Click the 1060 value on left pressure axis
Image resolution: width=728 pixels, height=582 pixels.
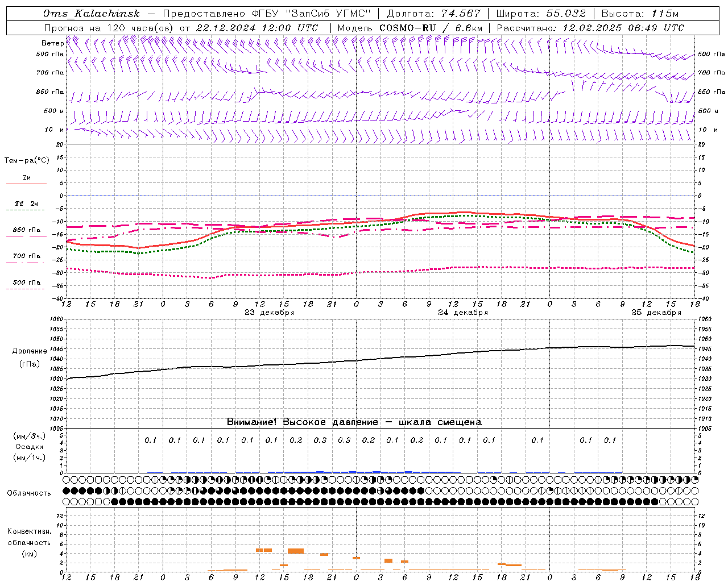click(x=57, y=319)
